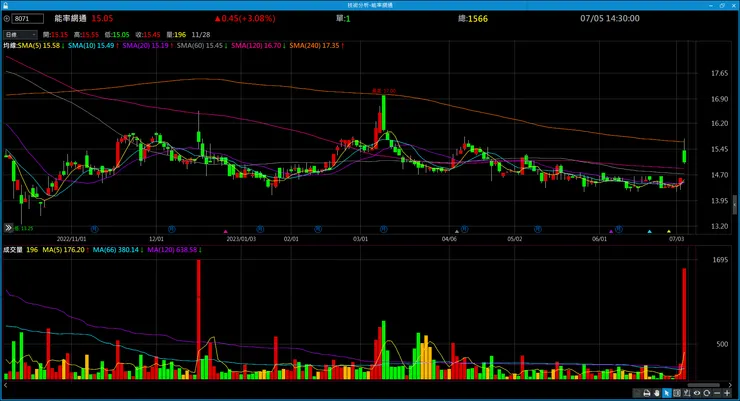Open the drawing tools icon beside the eye
This screenshot has width=740, height=401.
687,393
